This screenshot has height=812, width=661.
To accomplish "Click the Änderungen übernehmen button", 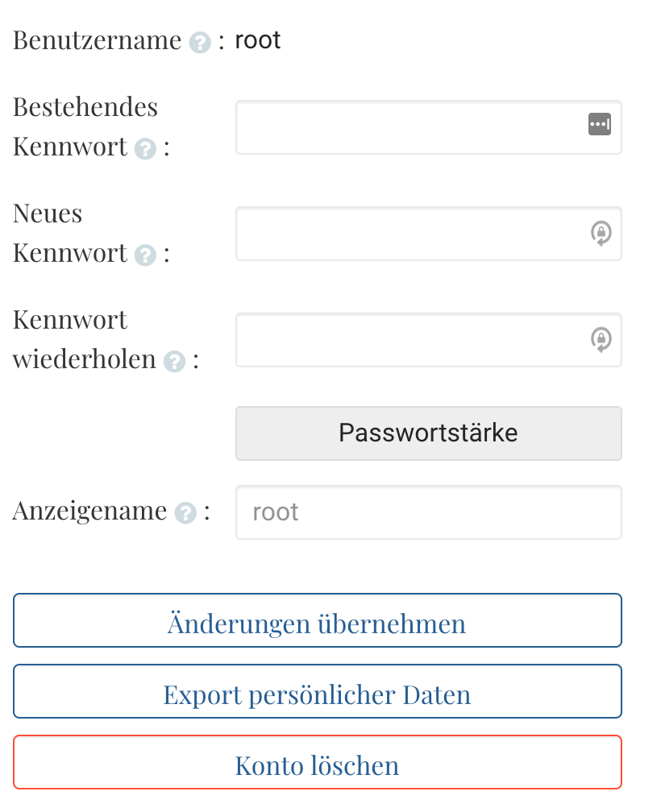I will 318,620.
